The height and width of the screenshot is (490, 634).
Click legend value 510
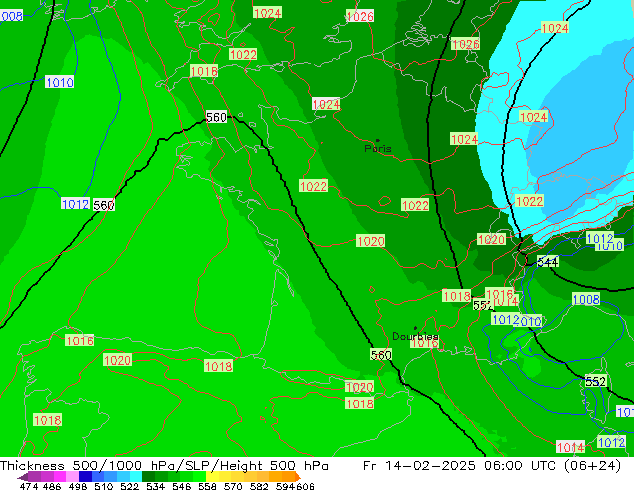(104, 486)
